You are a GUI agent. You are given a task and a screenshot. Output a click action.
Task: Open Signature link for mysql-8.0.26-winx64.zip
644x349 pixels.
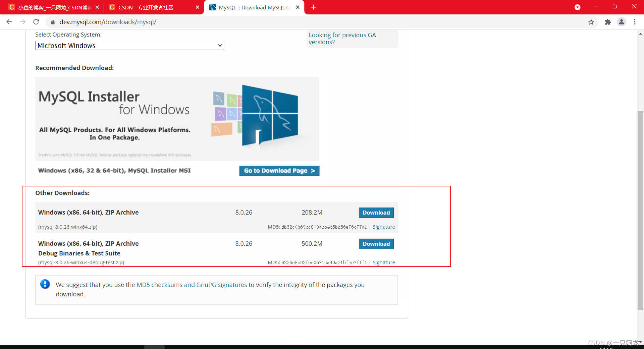coord(384,227)
